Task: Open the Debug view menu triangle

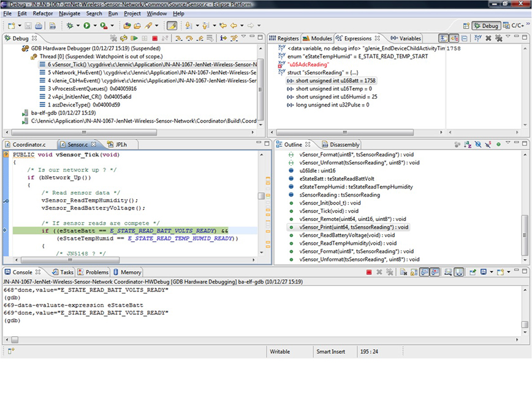Action: (243, 37)
